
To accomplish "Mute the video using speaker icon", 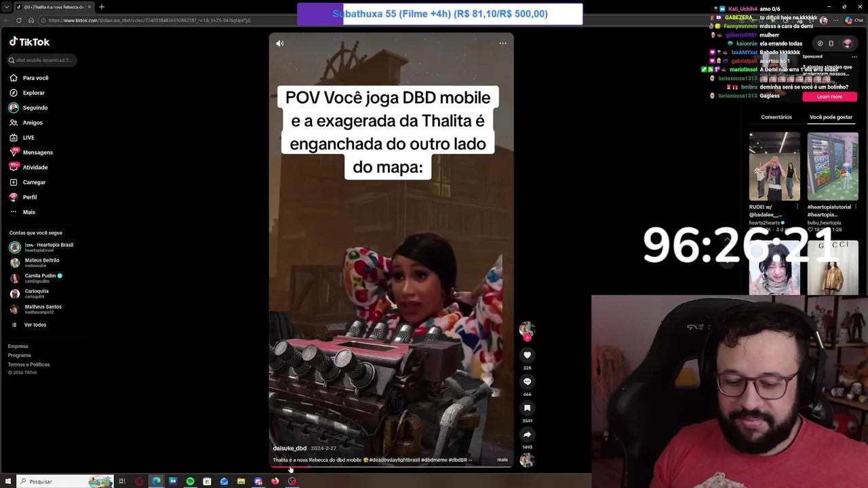I will [279, 43].
